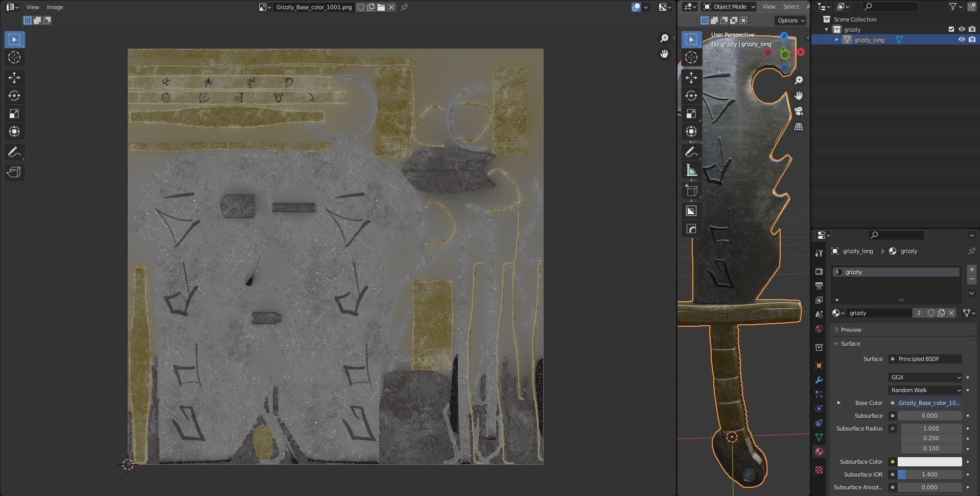Screen dimensions: 980x496
Task: Activate the Add Cube tool in the 3D viewport
Action: [691, 191]
